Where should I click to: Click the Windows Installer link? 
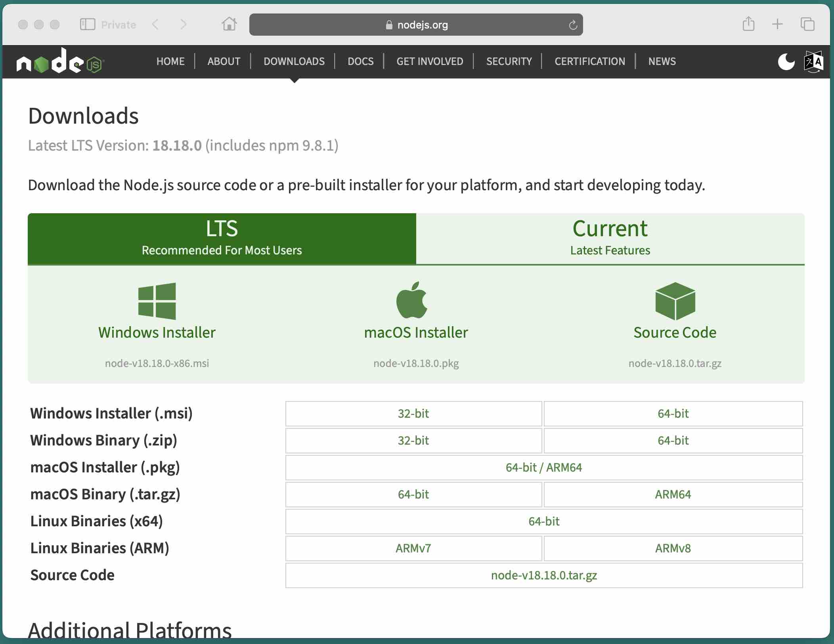(157, 333)
